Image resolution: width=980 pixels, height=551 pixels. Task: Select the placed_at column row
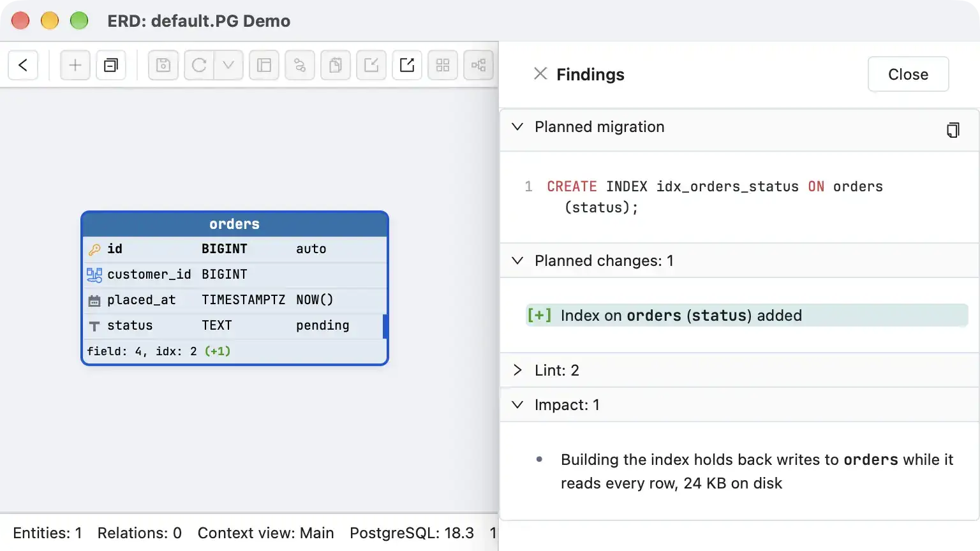(x=235, y=300)
